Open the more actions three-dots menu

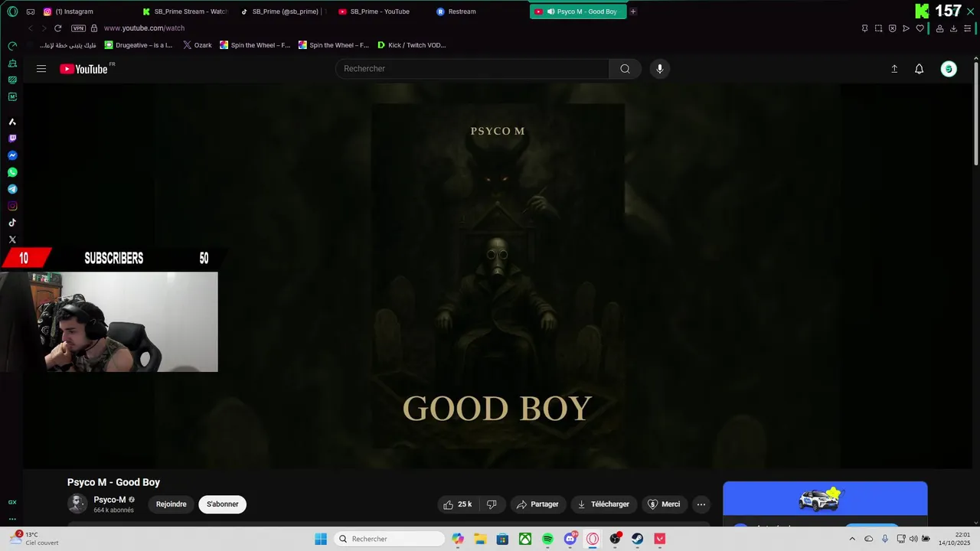701,504
